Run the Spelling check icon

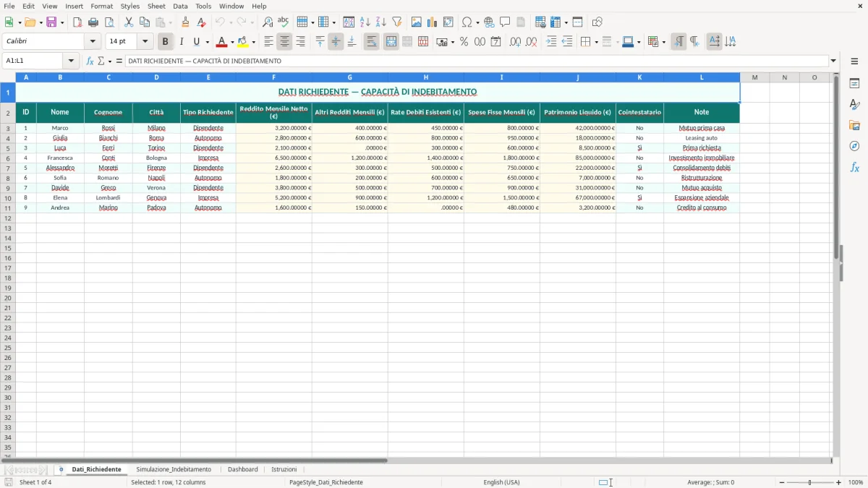tap(284, 22)
